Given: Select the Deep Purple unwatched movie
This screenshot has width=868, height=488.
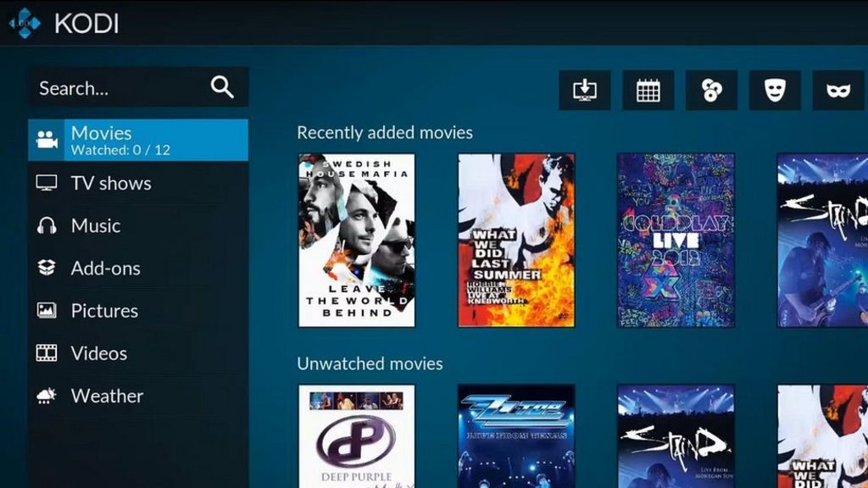Looking at the screenshot, I should 357,435.
